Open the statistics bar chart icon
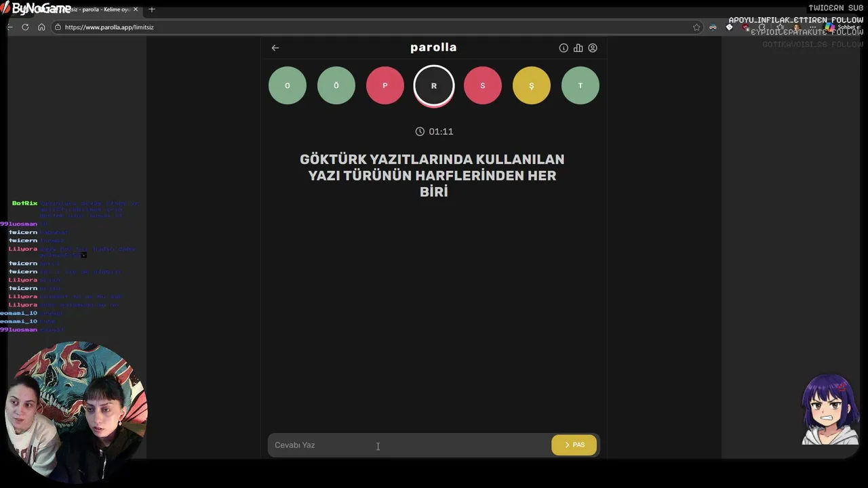The height and width of the screenshot is (488, 868). coord(578,48)
